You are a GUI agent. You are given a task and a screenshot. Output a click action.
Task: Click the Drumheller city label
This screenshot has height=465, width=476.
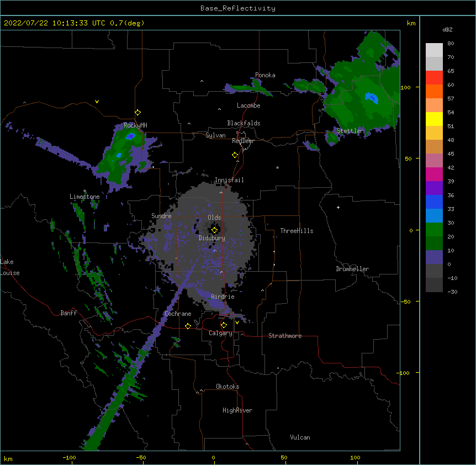pyautogui.click(x=352, y=269)
